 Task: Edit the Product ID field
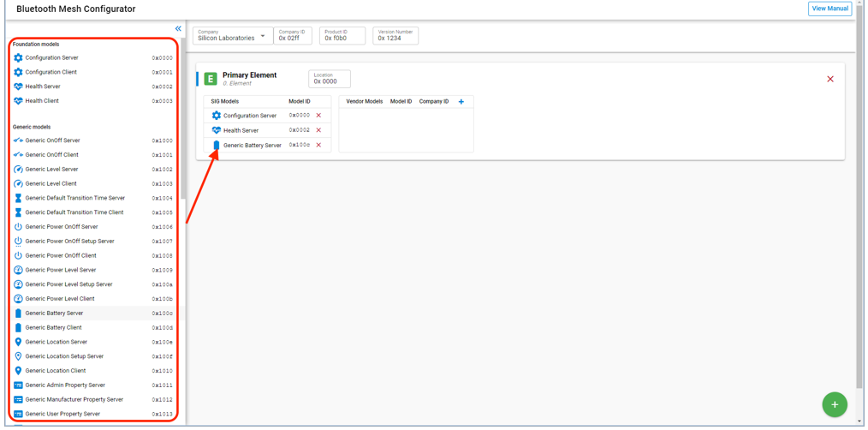[x=342, y=38]
